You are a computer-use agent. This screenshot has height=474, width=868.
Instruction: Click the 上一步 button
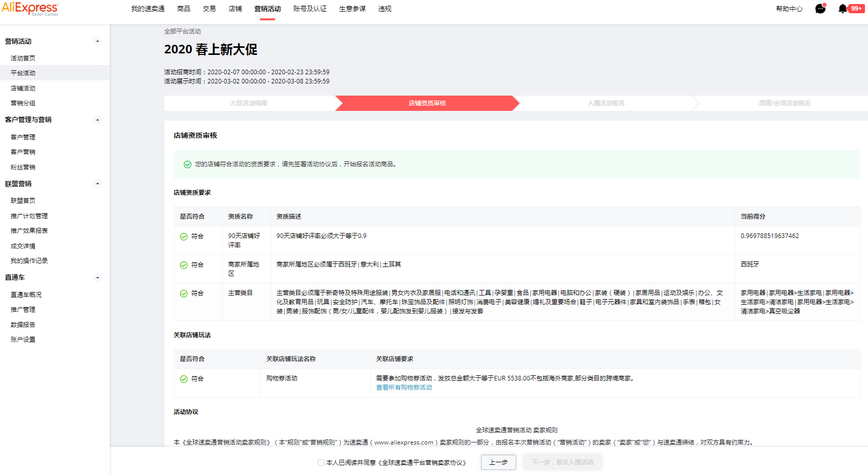point(498,462)
